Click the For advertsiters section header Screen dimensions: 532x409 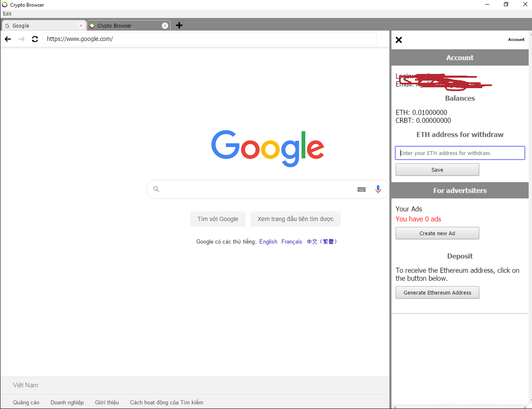tap(460, 191)
